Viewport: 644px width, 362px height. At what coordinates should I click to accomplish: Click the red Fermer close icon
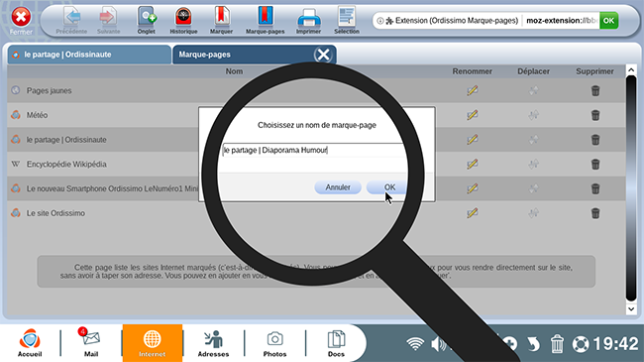(x=21, y=18)
